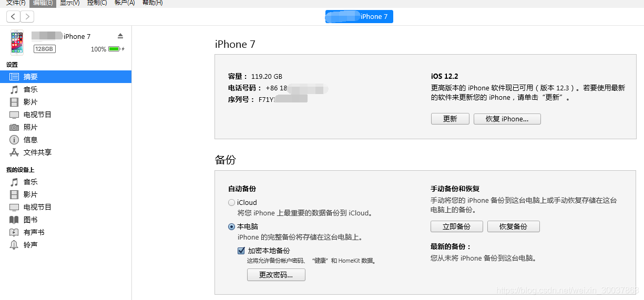Screen dimensions: 644x300
Task: Open 电视节目 icon under 设置
Action: [14, 115]
